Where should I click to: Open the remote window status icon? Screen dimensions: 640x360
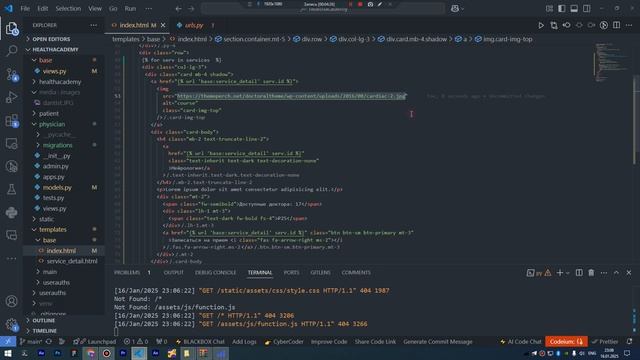click(x=8, y=342)
